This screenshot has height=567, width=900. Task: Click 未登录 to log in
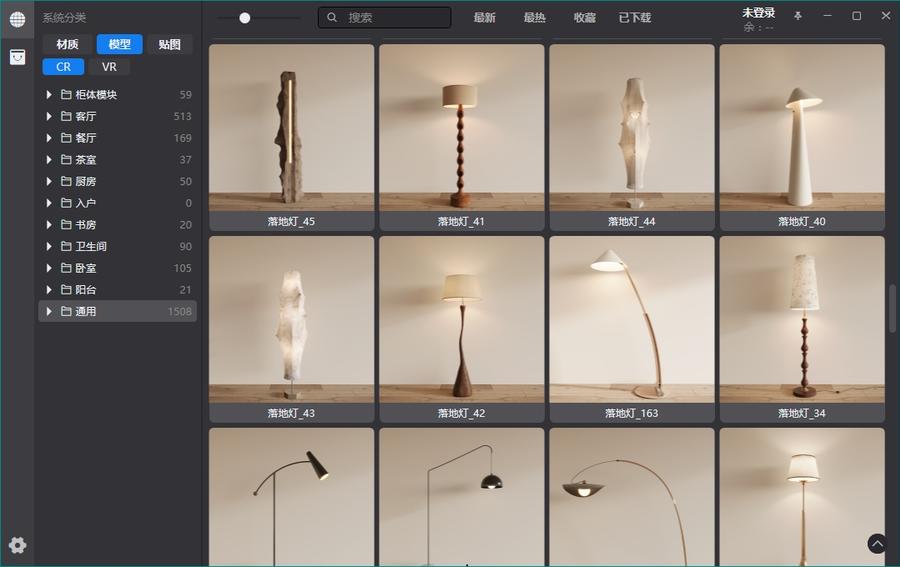[x=758, y=13]
